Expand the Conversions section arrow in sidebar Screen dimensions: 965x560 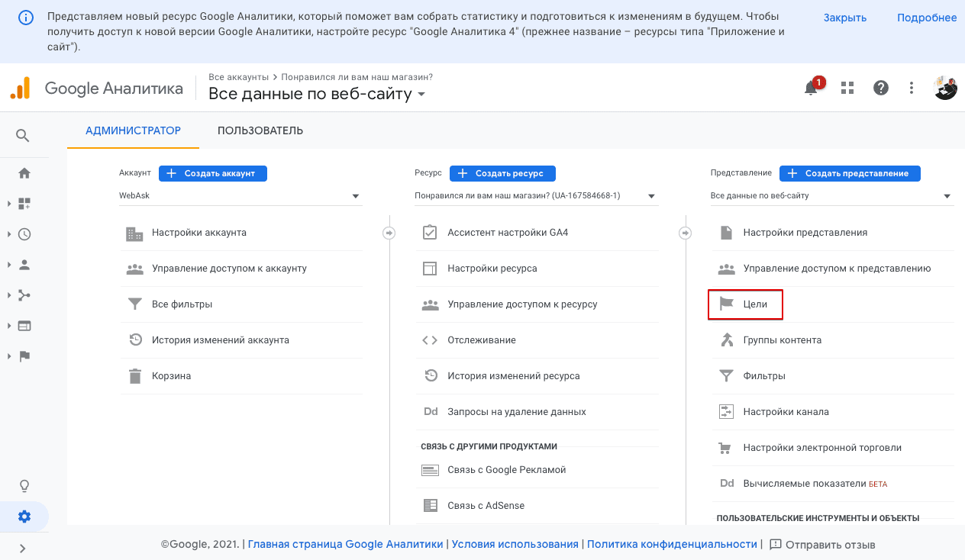pos(9,356)
